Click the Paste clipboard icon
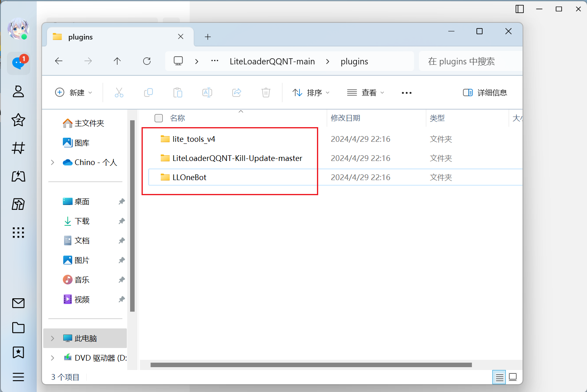Viewport: 587px width, 392px height. 178,93
